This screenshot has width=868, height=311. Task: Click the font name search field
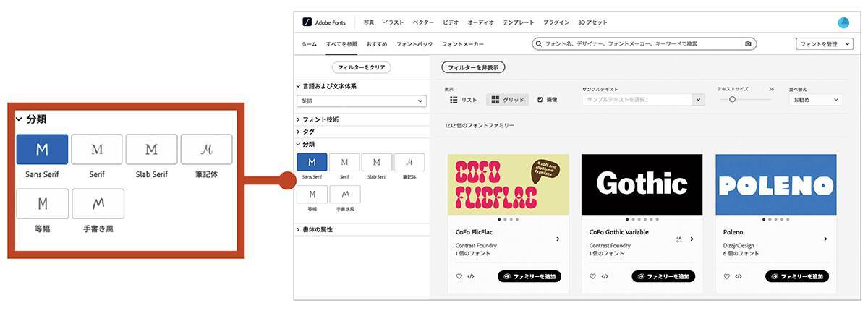tap(640, 44)
